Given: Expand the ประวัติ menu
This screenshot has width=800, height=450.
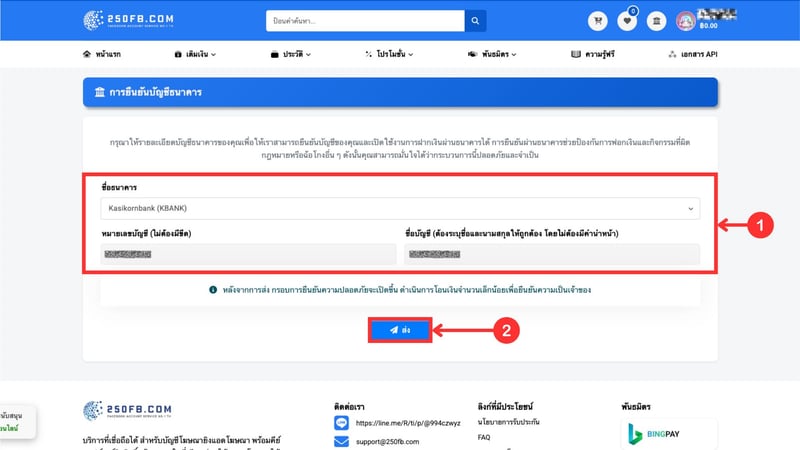Looking at the screenshot, I should [290, 54].
